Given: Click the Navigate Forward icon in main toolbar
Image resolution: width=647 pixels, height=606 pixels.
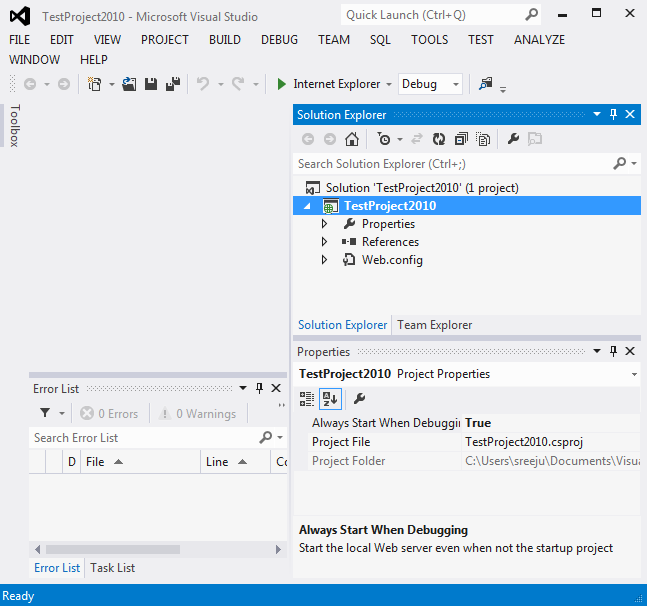Looking at the screenshot, I should [x=64, y=84].
